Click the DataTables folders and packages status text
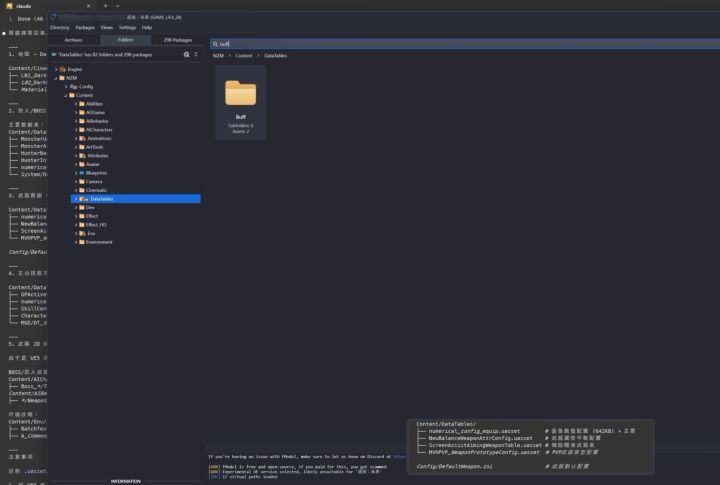The width and height of the screenshot is (720, 485). (105, 55)
